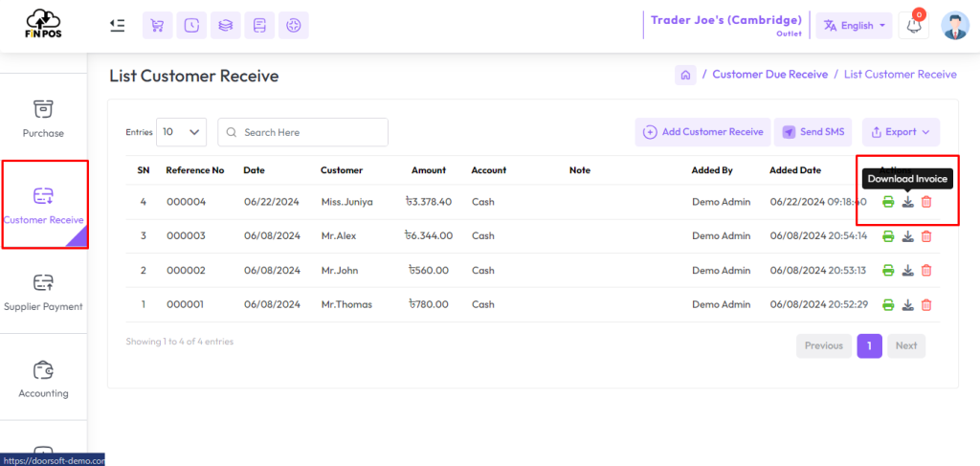Screen dimensions: 980x466
Task: Open Supplier Payment in the sidebar
Action: point(43,293)
